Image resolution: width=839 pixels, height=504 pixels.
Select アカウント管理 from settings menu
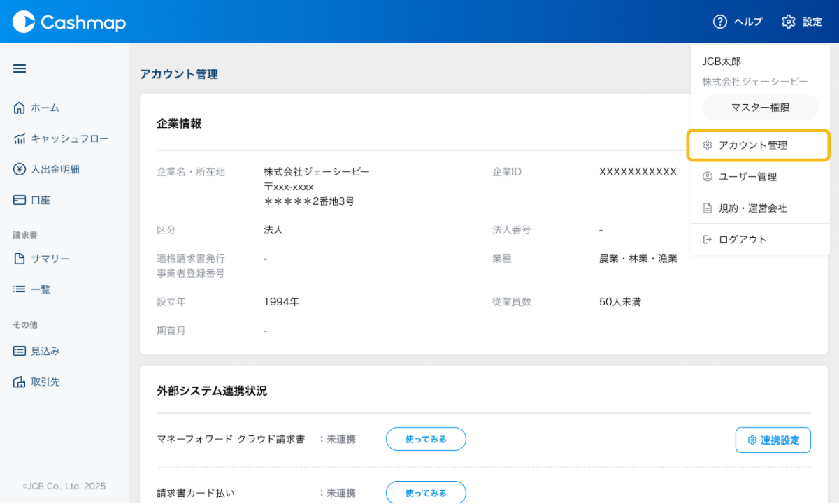759,145
